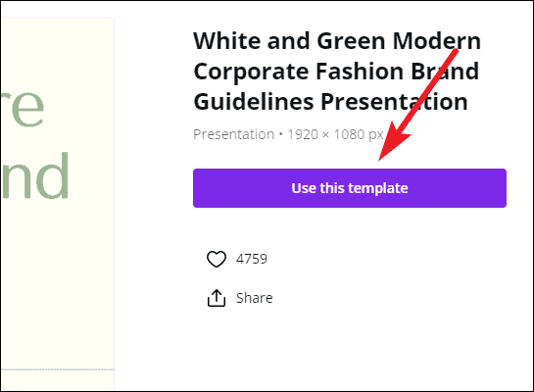The image size is (534, 392).
Task: Click 'White and Green Modern' title line
Action: pos(337,41)
